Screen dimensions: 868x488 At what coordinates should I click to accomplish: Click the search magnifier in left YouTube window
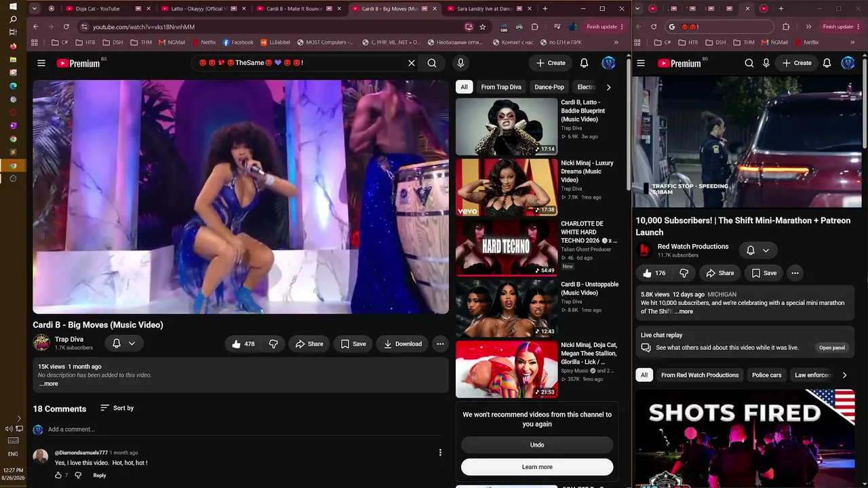point(432,63)
